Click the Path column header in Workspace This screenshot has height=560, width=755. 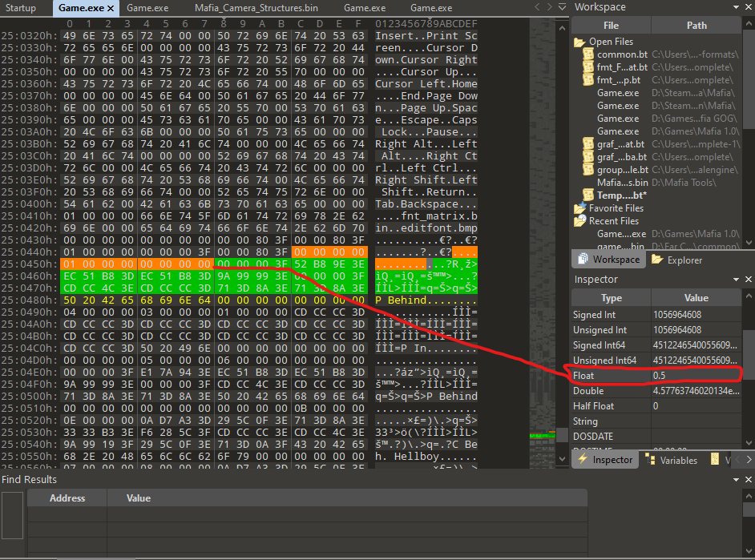coord(696,25)
